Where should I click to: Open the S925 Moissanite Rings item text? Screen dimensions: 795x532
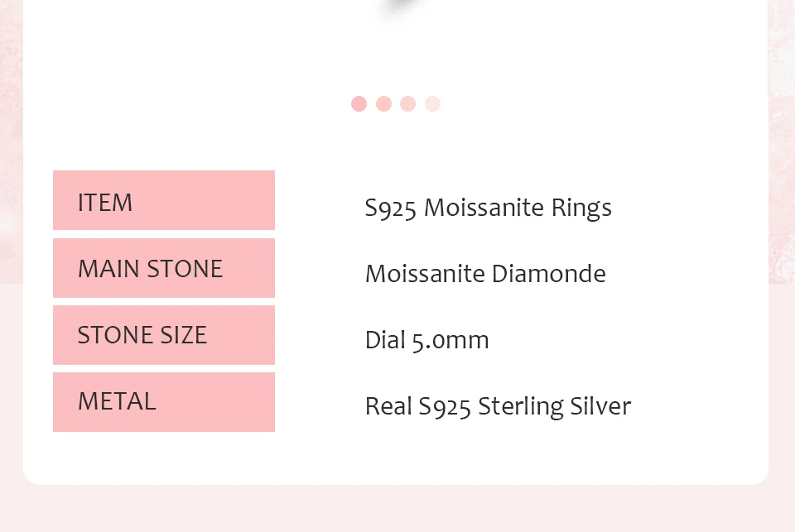488,208
